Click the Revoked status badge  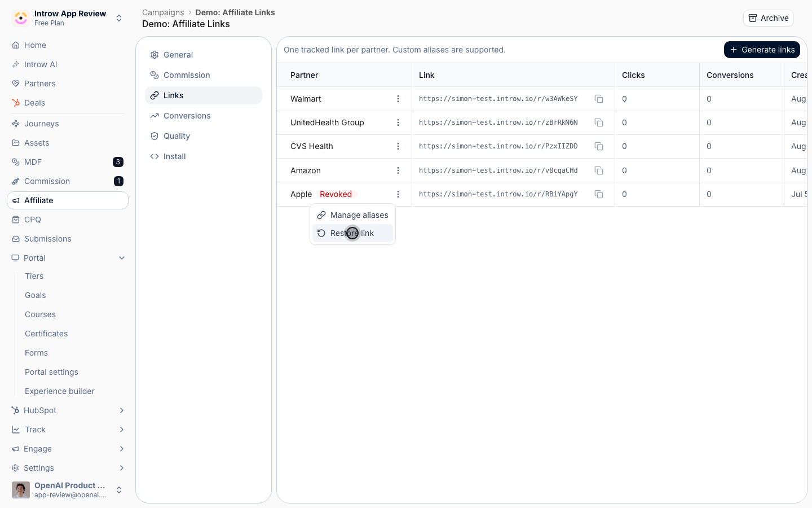coord(336,194)
